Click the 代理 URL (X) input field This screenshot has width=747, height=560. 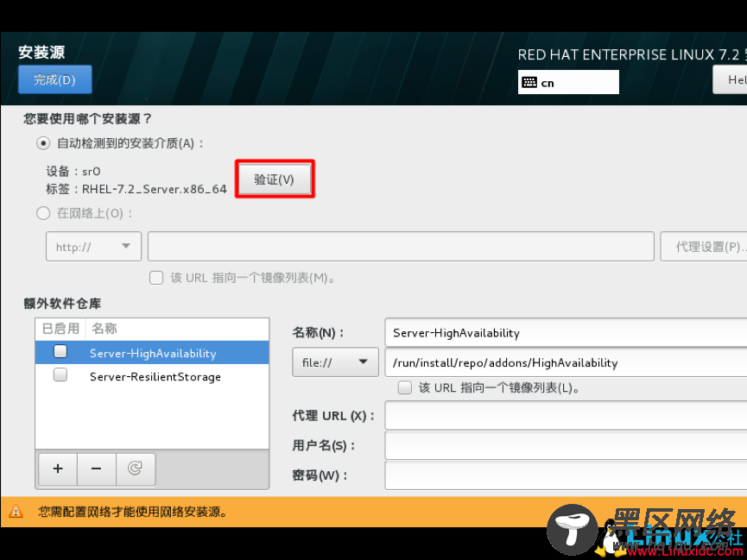[566, 415]
